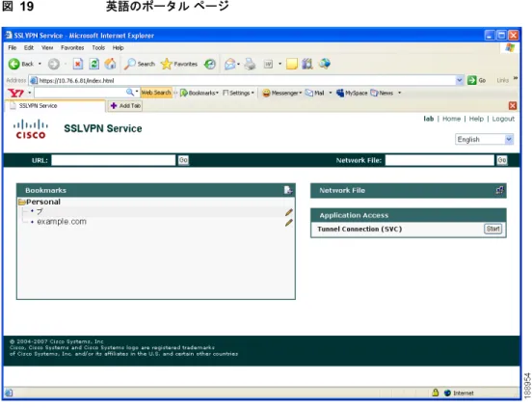The image size is (532, 408).
Task: Focus the Network File input field
Action: tap(439, 160)
